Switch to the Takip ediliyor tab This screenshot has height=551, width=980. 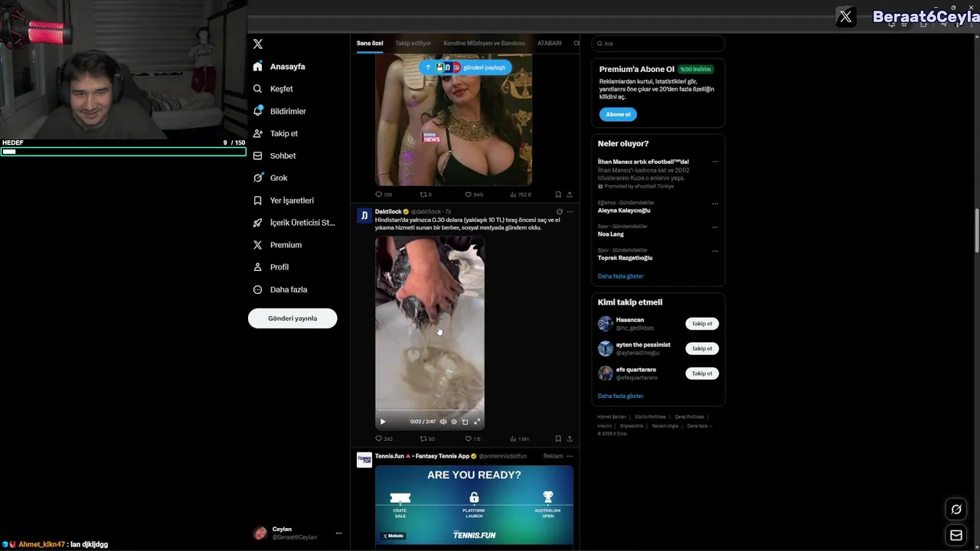[413, 44]
